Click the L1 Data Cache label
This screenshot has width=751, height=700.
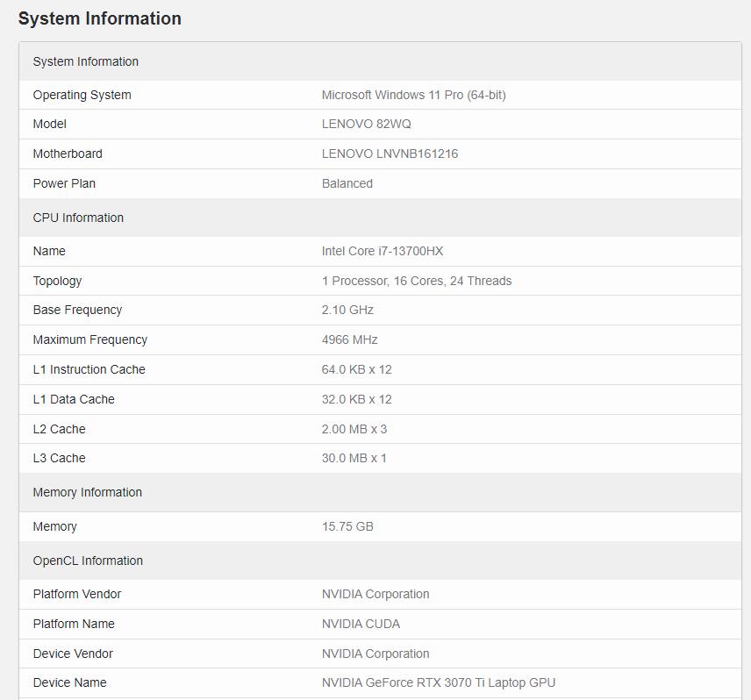(x=74, y=399)
